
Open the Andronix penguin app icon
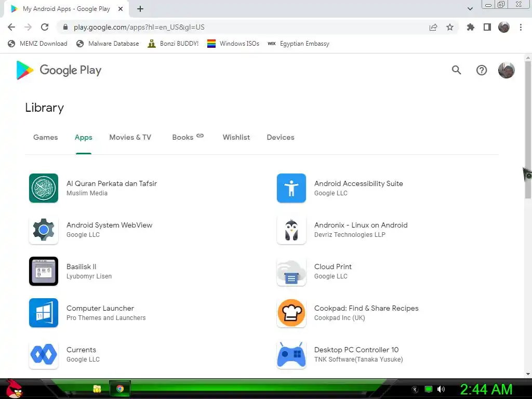(291, 230)
